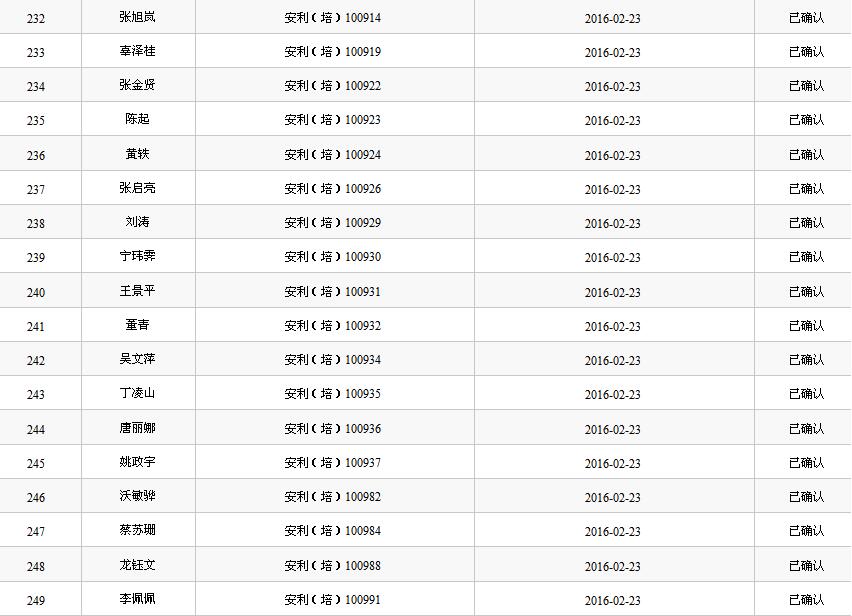Click 已确认 status in row 233
The height and width of the screenshot is (616, 852).
(x=806, y=52)
